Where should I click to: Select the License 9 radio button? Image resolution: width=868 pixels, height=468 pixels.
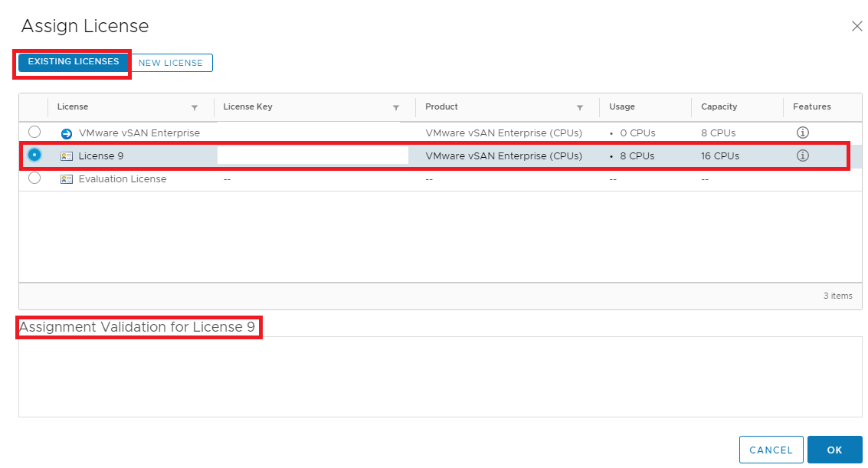[x=34, y=155]
